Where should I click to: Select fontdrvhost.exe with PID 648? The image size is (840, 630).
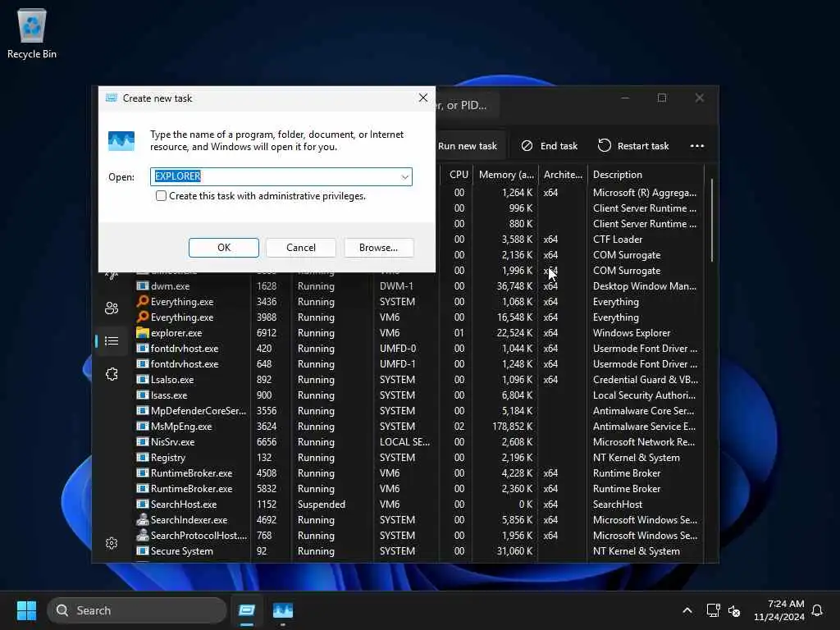tap(418, 363)
